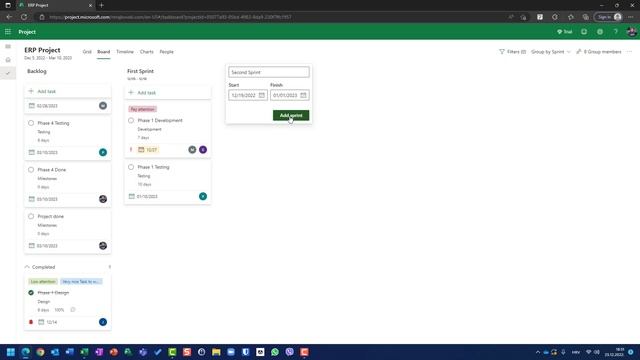The image size is (640, 360).
Task: Open the notifications icon beside Trial
Action: pos(584,32)
